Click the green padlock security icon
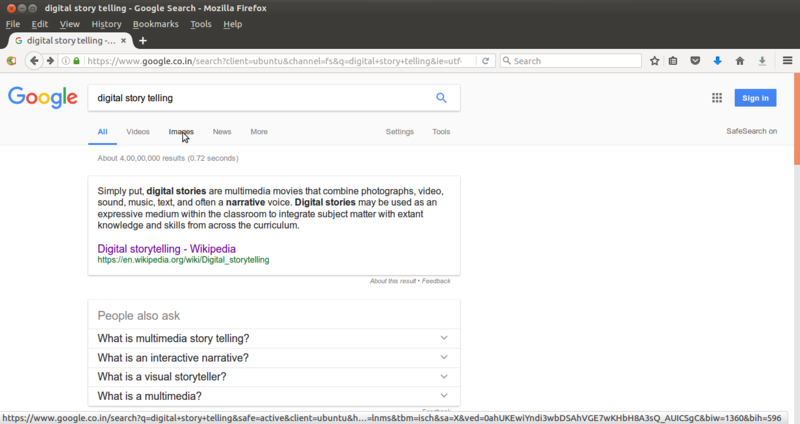 [x=77, y=61]
